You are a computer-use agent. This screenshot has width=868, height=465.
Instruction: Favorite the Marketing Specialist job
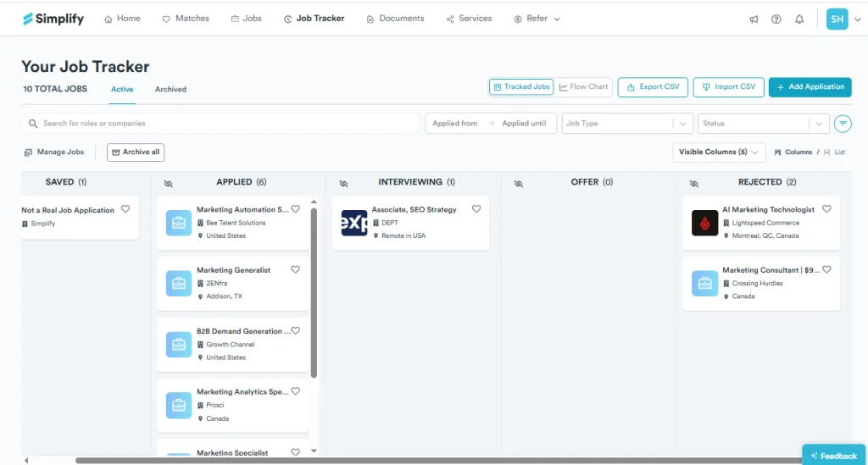point(296,452)
